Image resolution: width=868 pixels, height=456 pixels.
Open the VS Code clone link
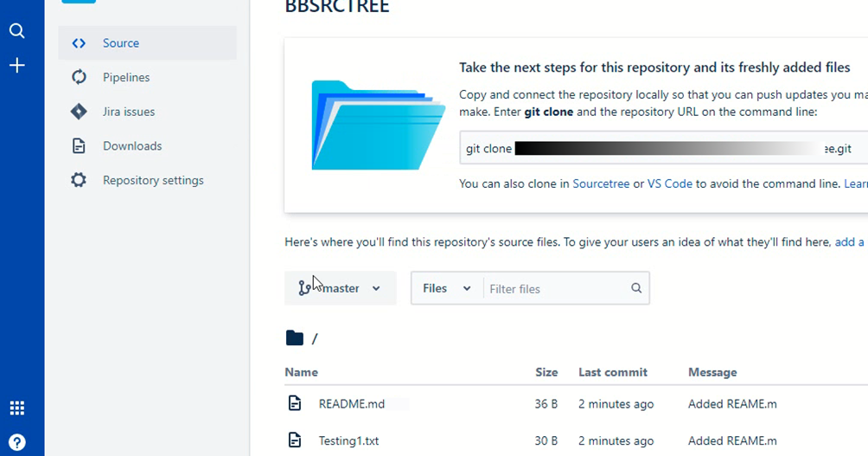coord(671,183)
